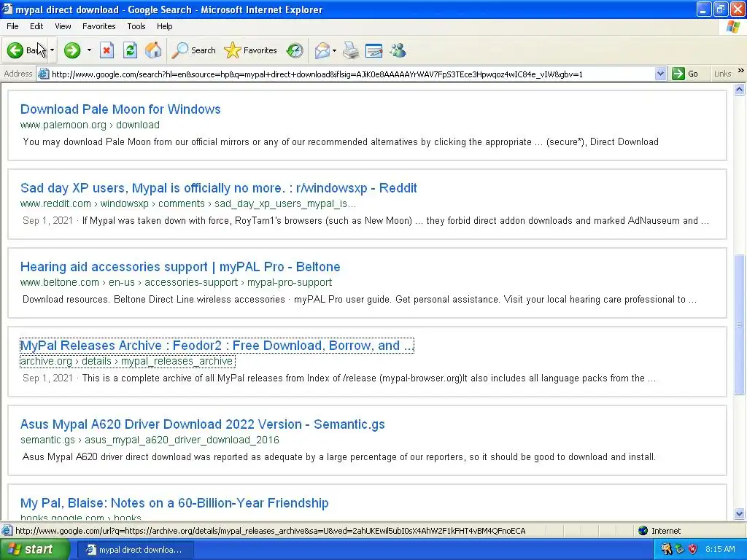Open the Favorites menu

[x=98, y=26]
